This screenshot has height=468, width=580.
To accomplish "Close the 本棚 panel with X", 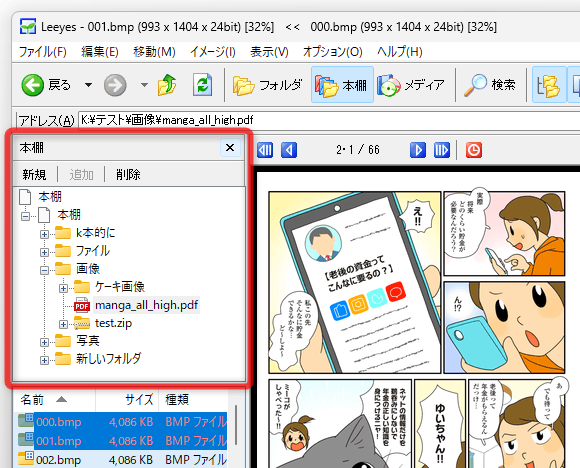I will (x=230, y=148).
